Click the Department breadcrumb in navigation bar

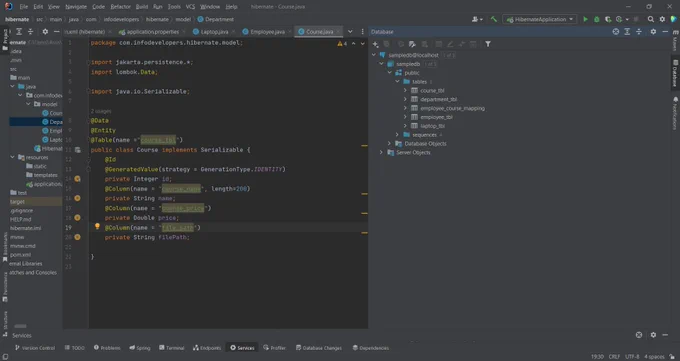point(216,19)
